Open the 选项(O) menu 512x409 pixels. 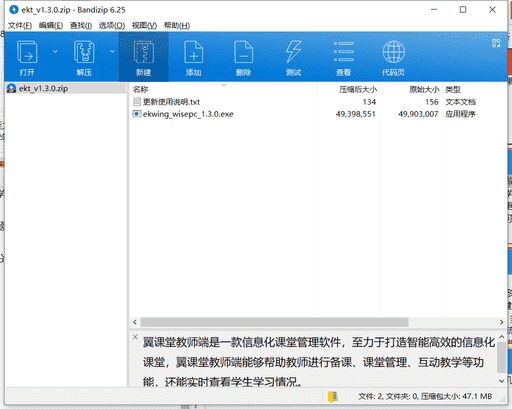point(112,26)
